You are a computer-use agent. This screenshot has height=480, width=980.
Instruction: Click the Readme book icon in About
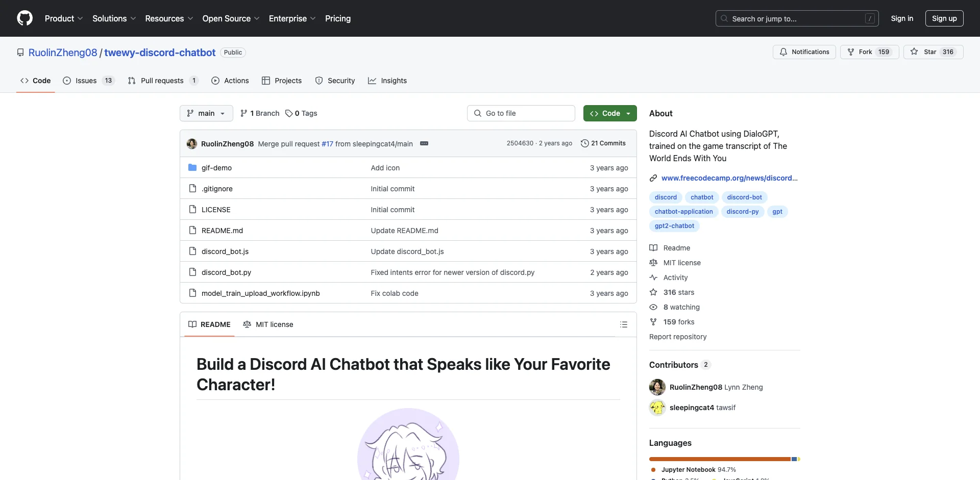click(x=653, y=248)
